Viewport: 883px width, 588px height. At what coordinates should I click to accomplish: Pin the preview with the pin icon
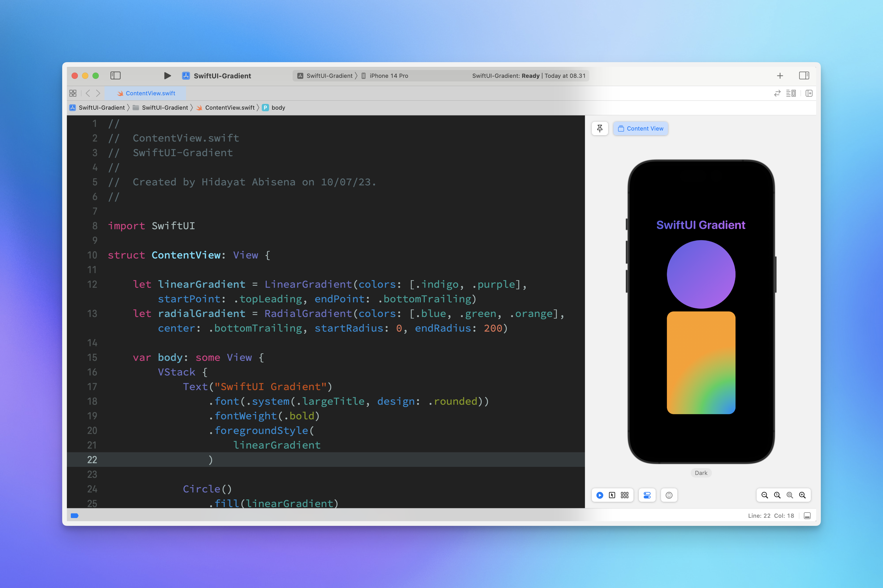[600, 128]
